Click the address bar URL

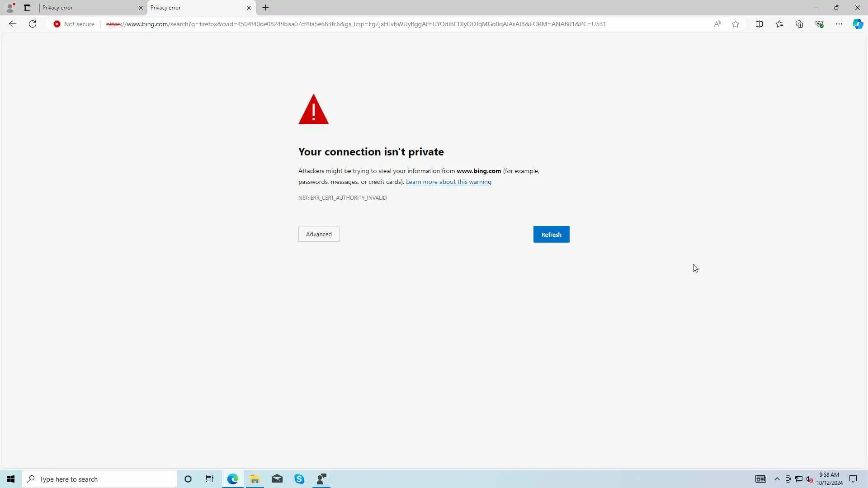[355, 24]
